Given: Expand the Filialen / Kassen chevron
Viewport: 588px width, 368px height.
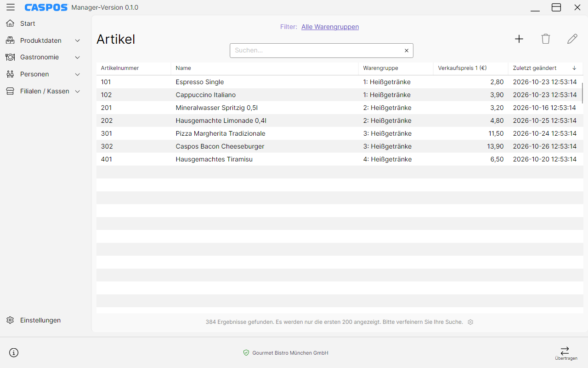Looking at the screenshot, I should click(x=78, y=92).
